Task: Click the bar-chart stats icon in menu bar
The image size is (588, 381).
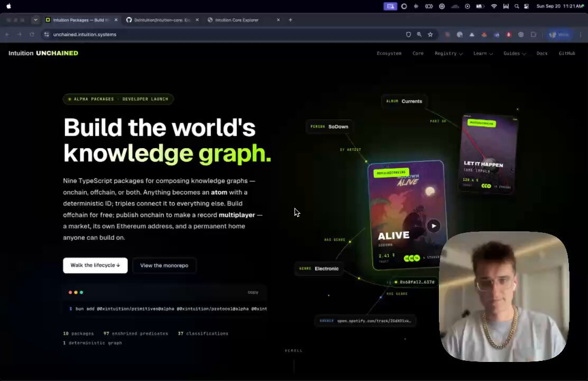Action: coord(506,6)
